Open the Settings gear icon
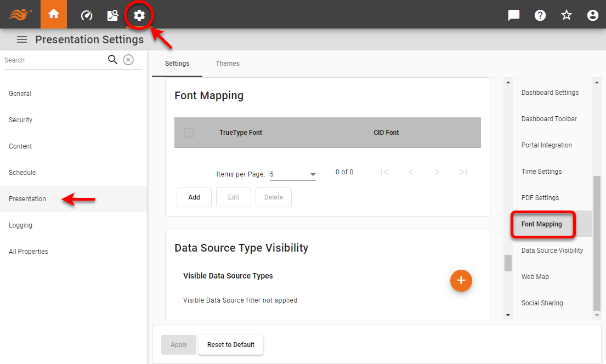The height and width of the screenshot is (364, 606). point(139,15)
